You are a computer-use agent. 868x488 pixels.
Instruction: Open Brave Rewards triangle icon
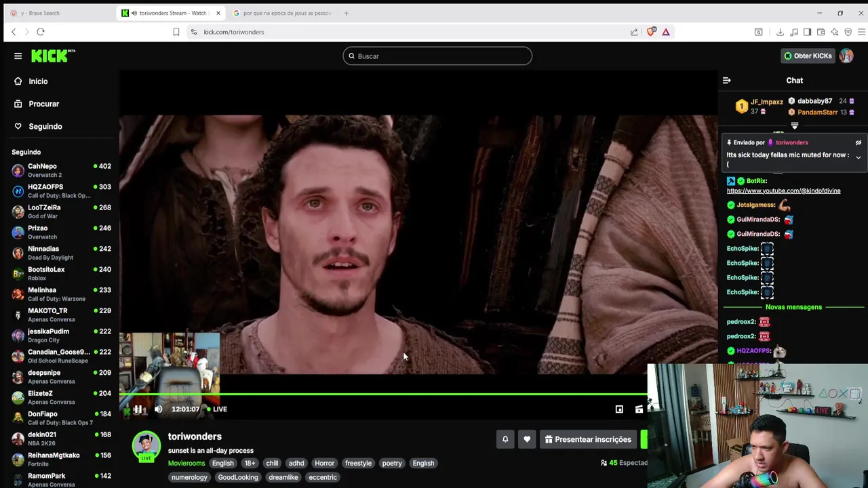click(666, 32)
